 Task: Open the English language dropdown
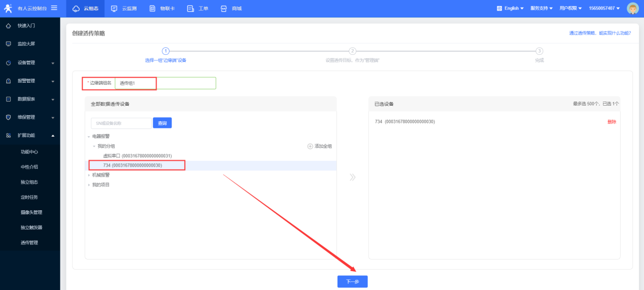point(510,8)
